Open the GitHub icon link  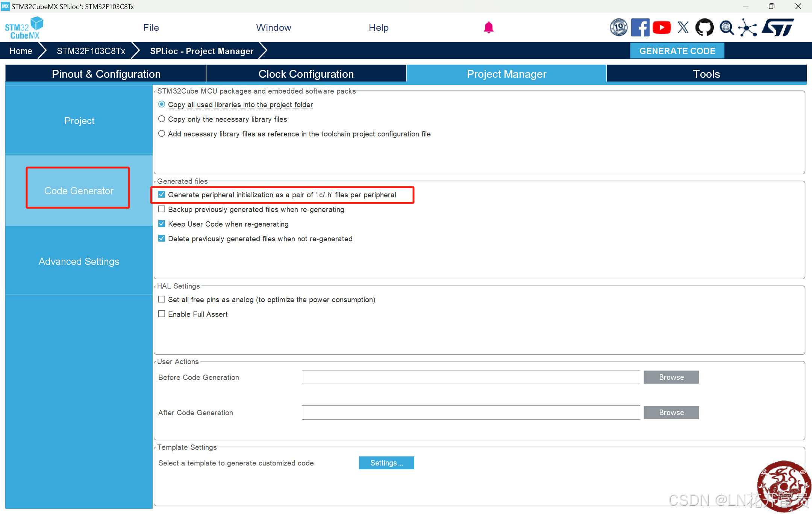pyautogui.click(x=704, y=27)
